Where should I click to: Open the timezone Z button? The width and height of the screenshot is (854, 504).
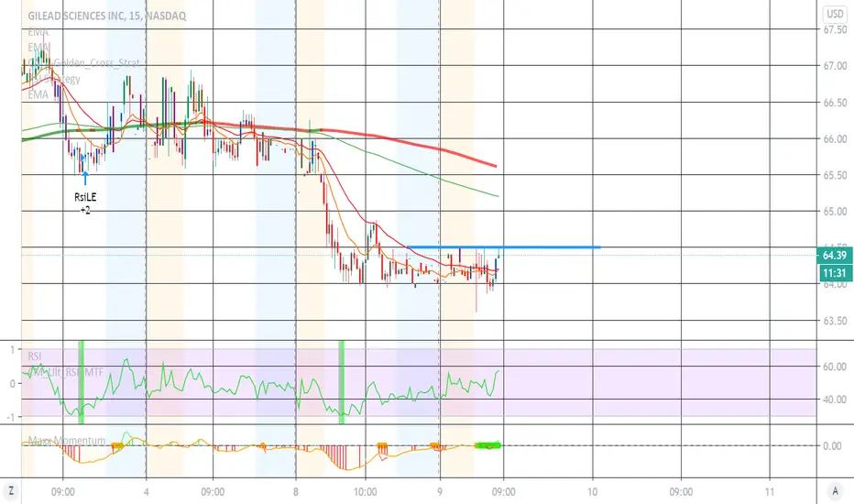pos(10,491)
